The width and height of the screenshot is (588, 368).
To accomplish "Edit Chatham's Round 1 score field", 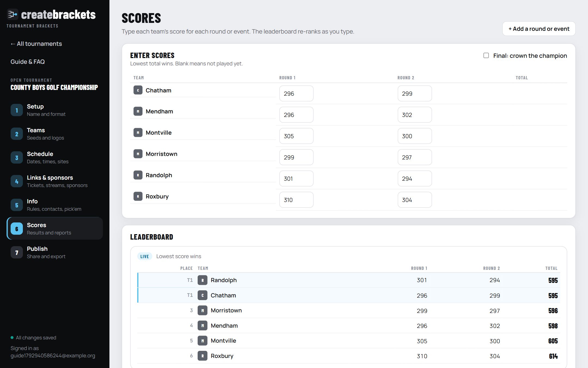I will pyautogui.click(x=296, y=93).
